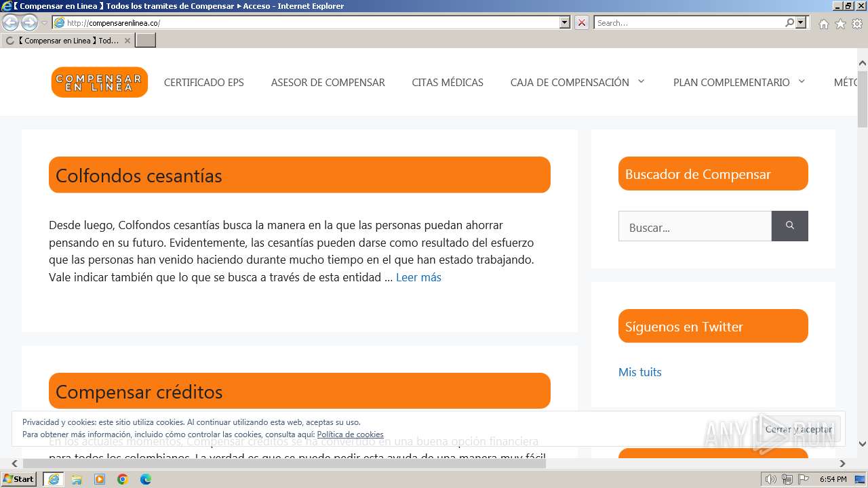Expand the address bar autocomplete dropdown
Screen dimensions: 868x488
click(x=565, y=23)
